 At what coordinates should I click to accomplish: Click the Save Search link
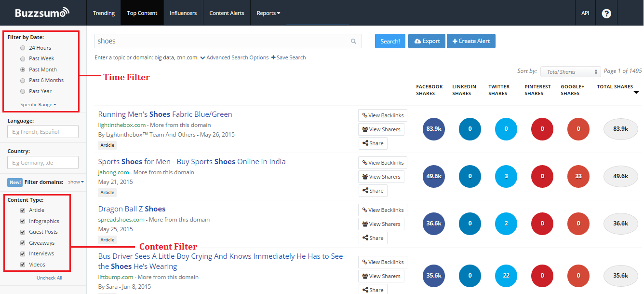[289, 57]
